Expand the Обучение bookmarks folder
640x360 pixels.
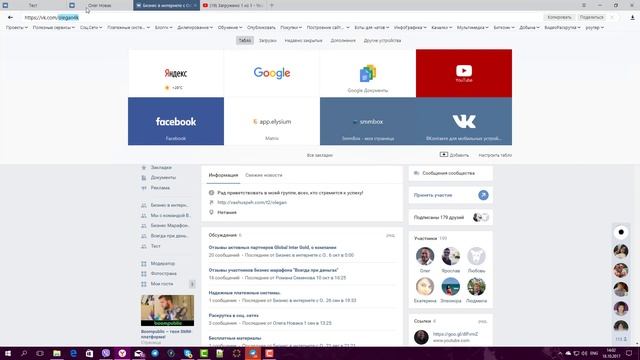pyautogui.click(x=230, y=27)
